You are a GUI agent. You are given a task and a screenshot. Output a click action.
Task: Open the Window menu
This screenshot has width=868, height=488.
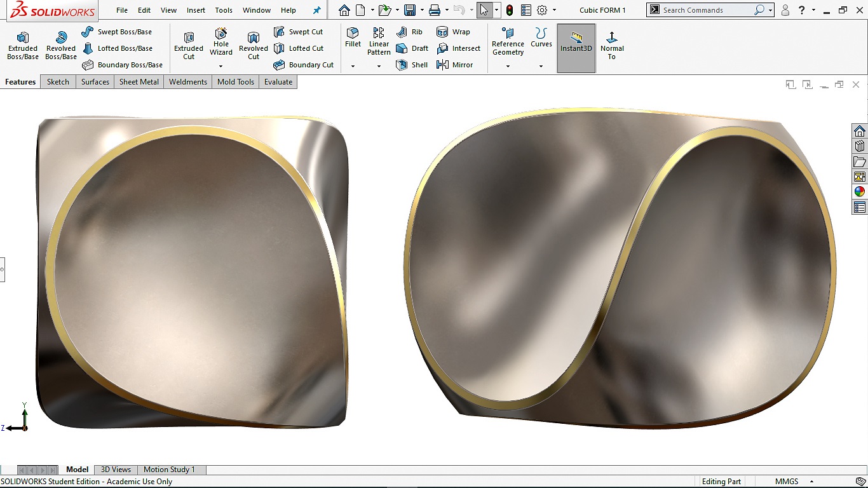(257, 10)
